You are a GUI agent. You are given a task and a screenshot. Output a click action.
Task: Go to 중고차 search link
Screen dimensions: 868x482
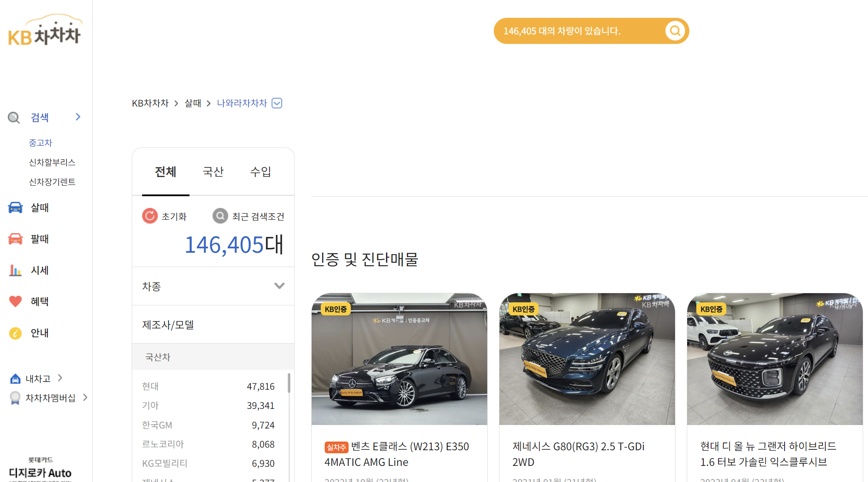40,143
